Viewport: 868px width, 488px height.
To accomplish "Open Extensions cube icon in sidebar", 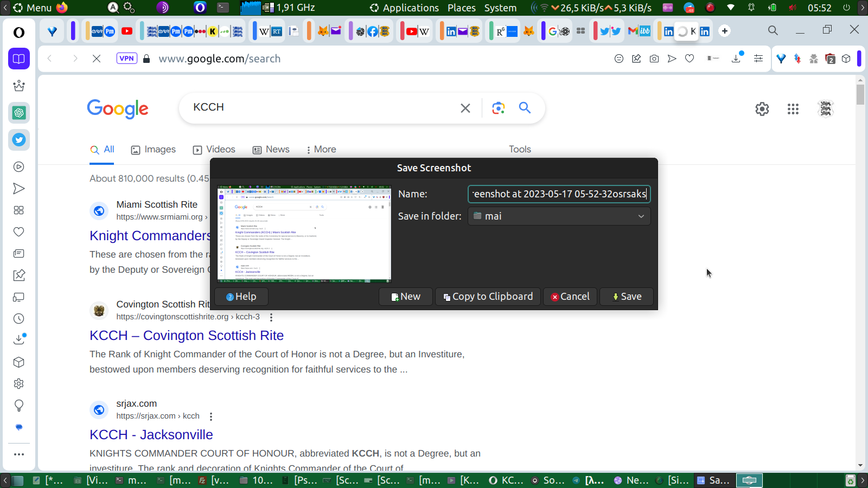I will [19, 362].
